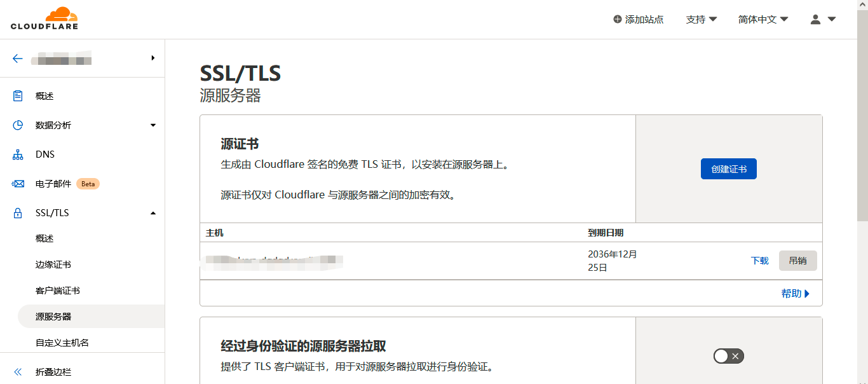Open the user account profile icon

point(815,19)
